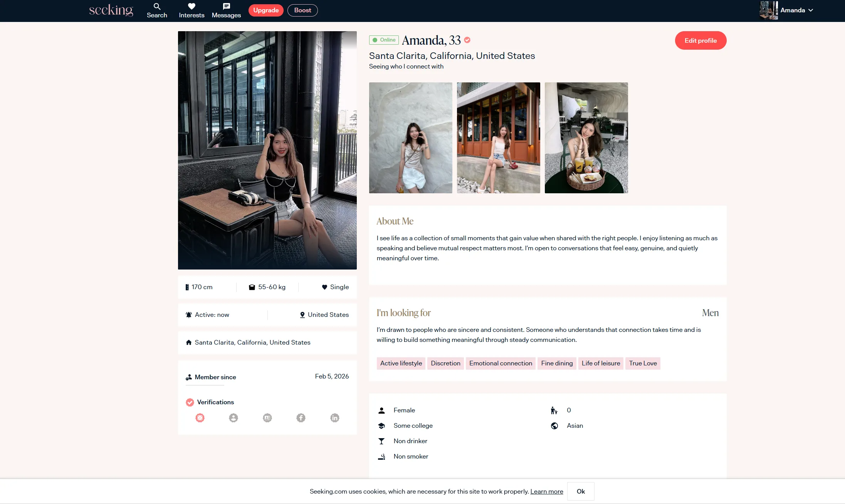Open the large main profile photo

(267, 150)
